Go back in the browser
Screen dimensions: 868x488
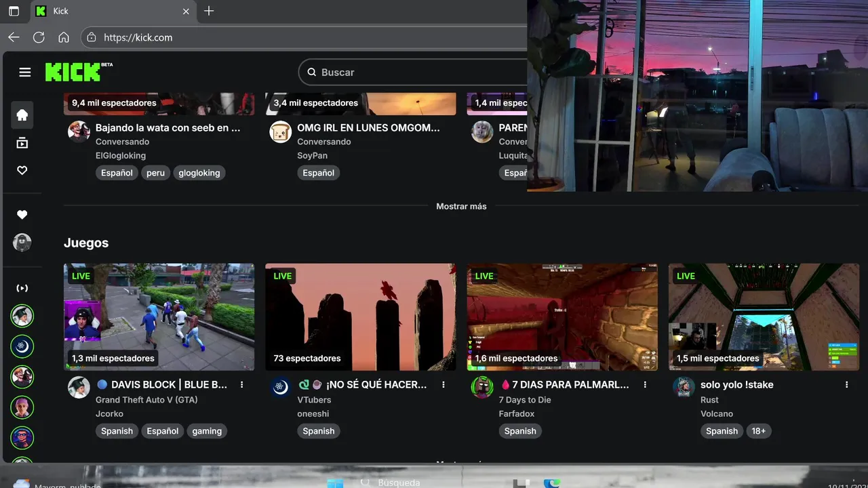point(14,37)
